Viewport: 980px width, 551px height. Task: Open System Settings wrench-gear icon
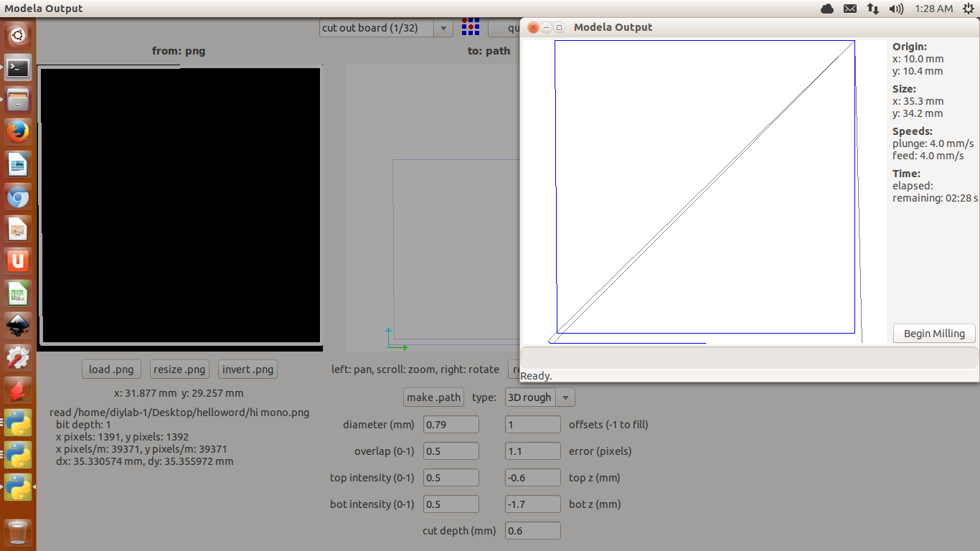pos(18,359)
